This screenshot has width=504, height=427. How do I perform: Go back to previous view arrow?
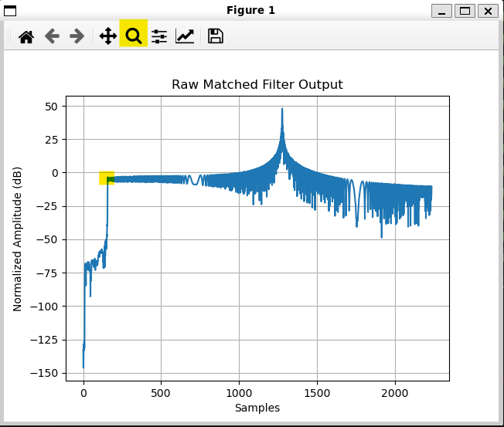point(52,36)
